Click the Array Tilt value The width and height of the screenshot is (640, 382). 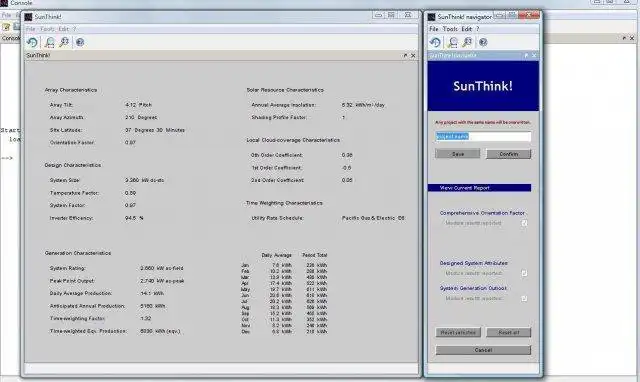tap(138, 105)
